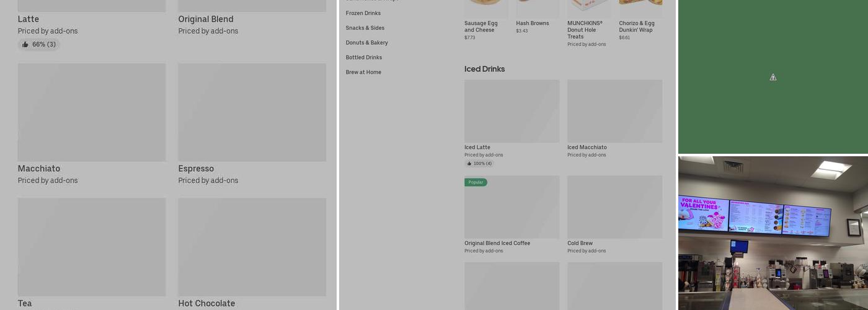Jump to the Bottled Drinks category

tap(364, 58)
